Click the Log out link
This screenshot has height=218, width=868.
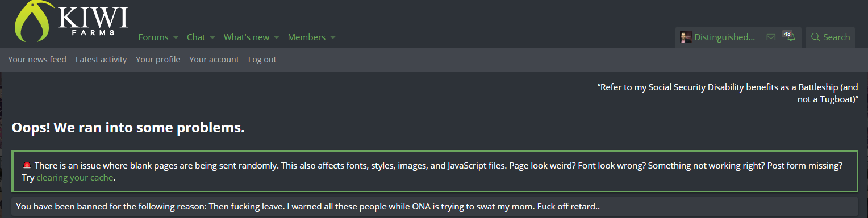[x=262, y=60]
